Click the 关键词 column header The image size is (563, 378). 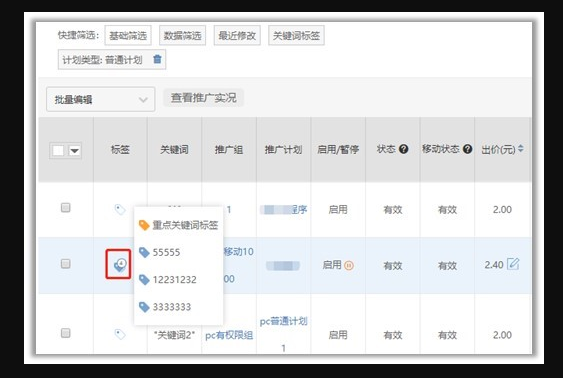[175, 149]
